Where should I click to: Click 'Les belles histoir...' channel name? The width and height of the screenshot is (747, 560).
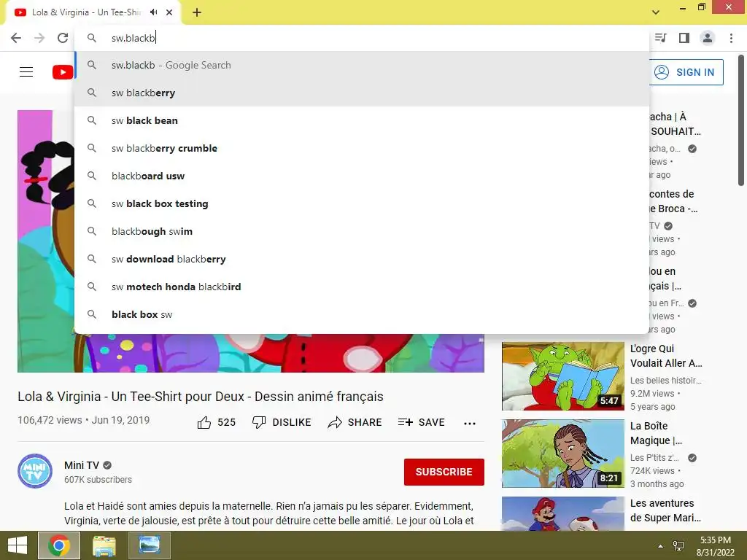[x=665, y=381]
